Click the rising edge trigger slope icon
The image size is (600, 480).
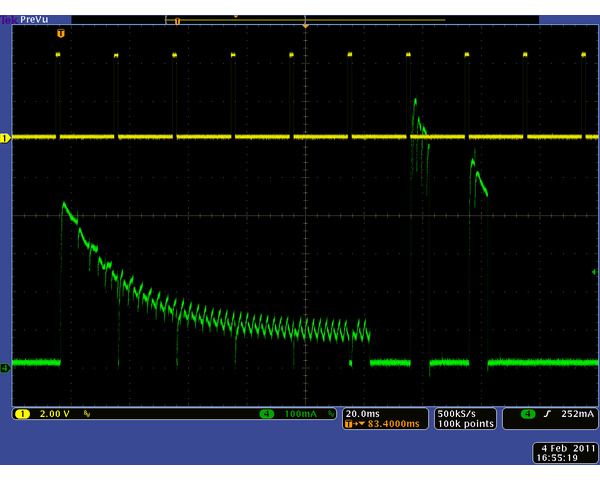[x=548, y=414]
